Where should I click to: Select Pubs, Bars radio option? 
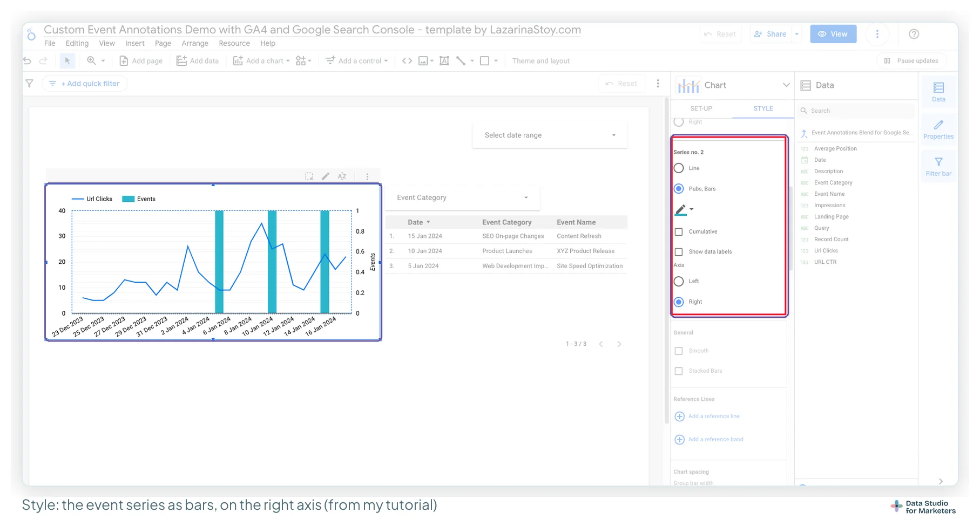[679, 189]
